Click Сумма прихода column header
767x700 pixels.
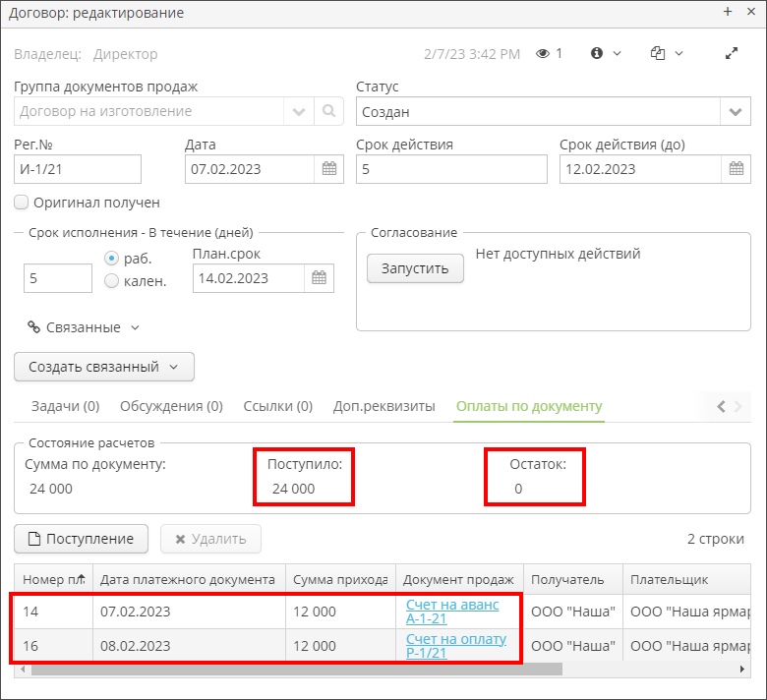[341, 579]
